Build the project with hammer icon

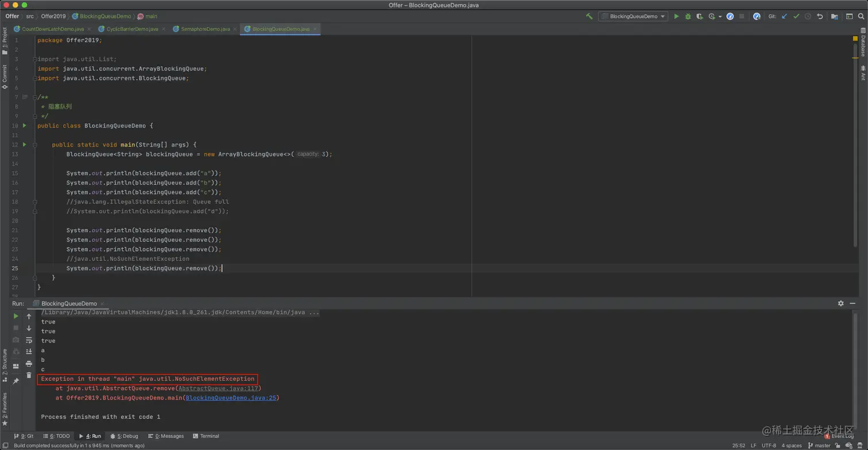(589, 17)
